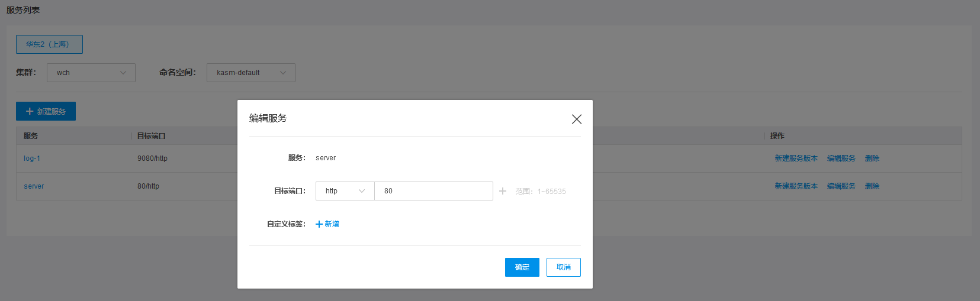Click 编辑服务 for server row

point(841,186)
